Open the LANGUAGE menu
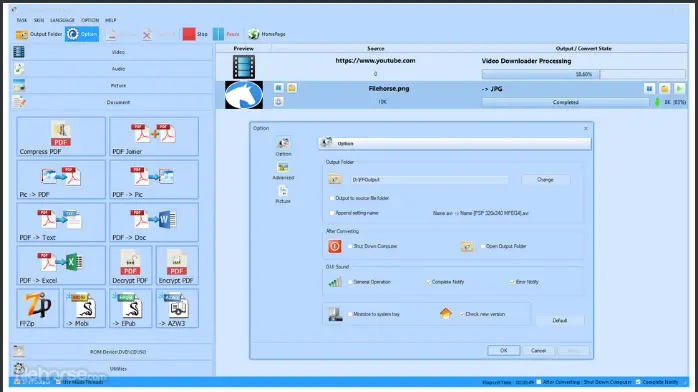 62,20
